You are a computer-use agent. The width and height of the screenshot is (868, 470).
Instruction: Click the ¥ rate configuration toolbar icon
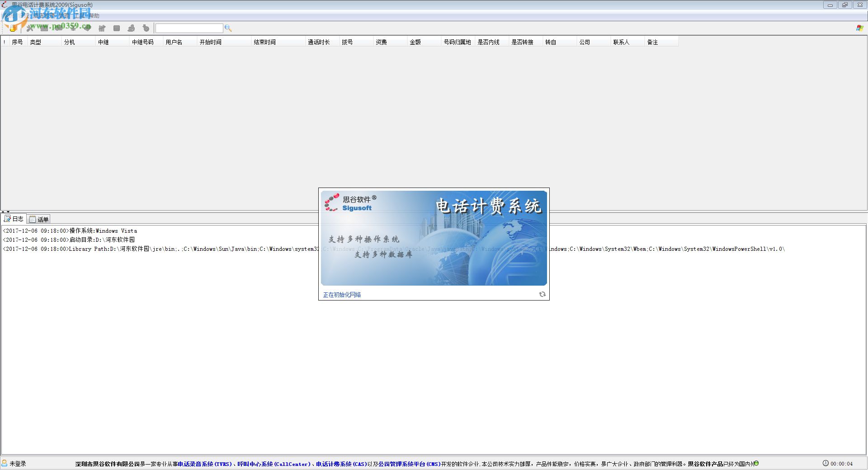pos(72,28)
